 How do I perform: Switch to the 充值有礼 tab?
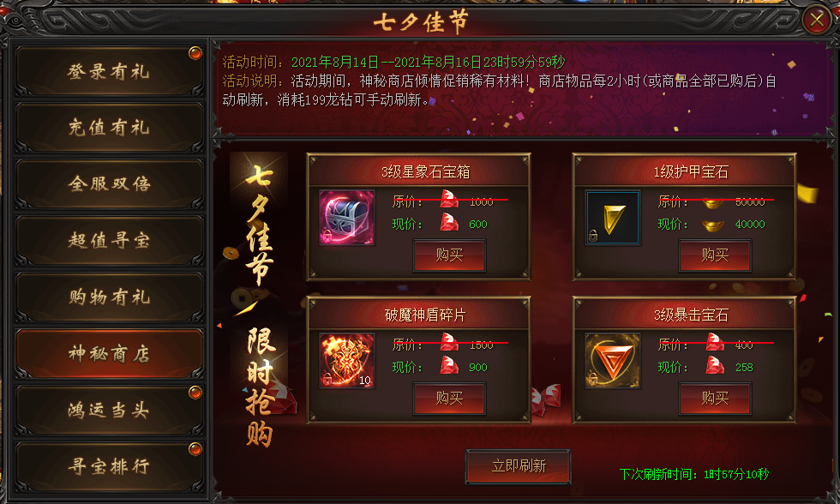click(109, 128)
